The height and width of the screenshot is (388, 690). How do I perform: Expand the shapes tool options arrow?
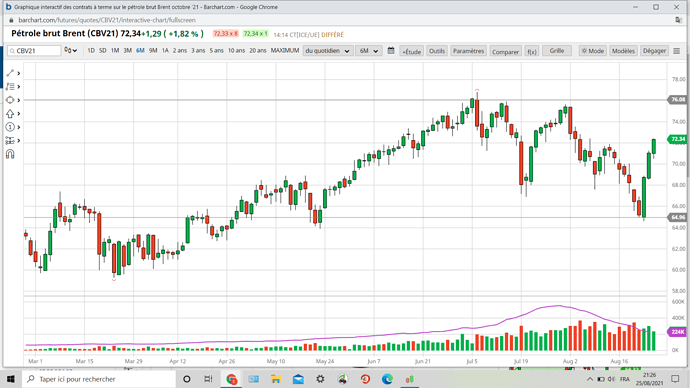[18, 100]
